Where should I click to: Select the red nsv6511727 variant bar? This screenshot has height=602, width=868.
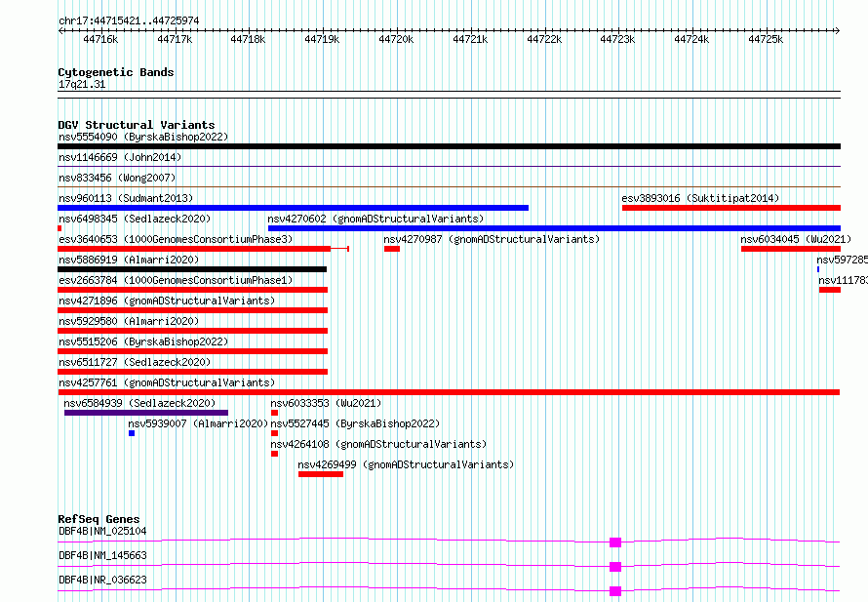coord(193,372)
